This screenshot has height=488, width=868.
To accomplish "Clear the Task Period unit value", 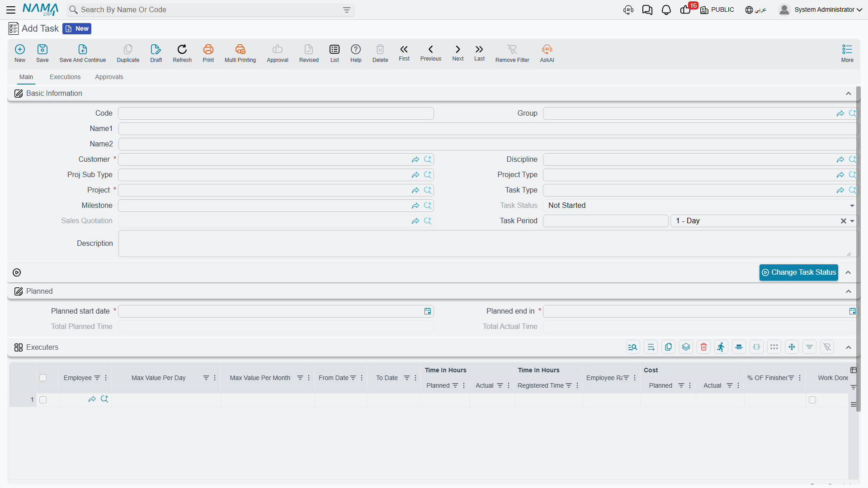I will [x=844, y=221].
